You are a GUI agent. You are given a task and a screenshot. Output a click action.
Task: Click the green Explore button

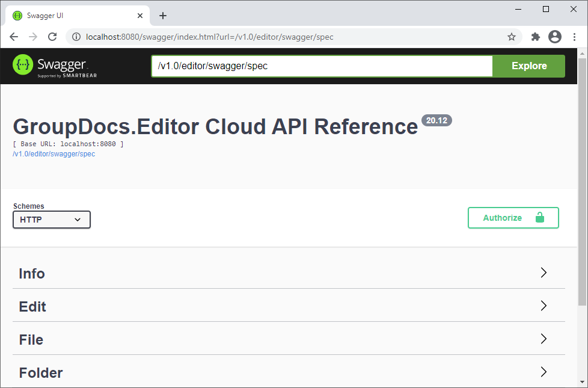(528, 66)
